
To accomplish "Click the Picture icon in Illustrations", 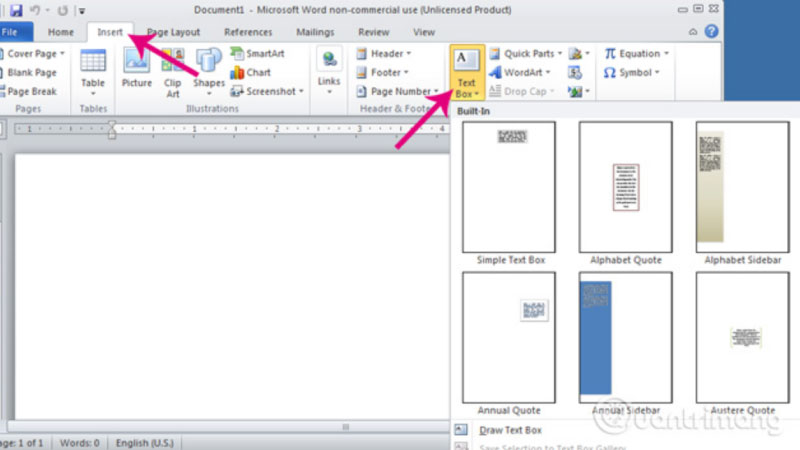I will click(136, 68).
